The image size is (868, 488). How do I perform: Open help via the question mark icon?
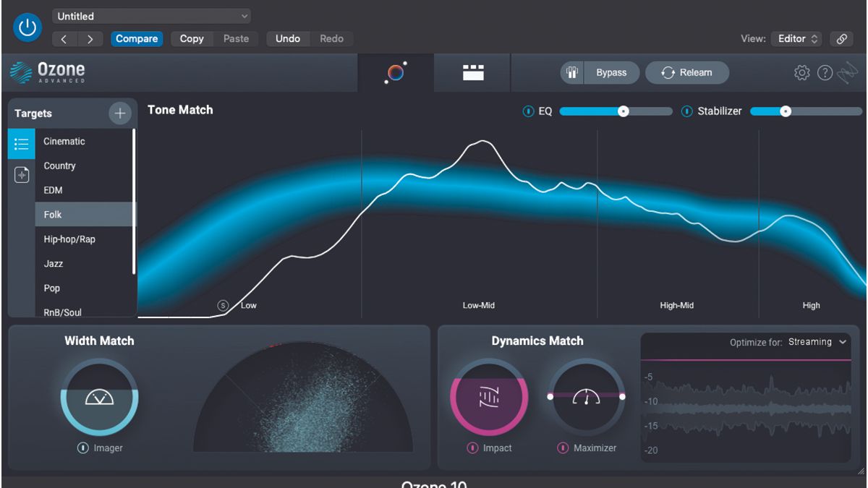pos(825,72)
